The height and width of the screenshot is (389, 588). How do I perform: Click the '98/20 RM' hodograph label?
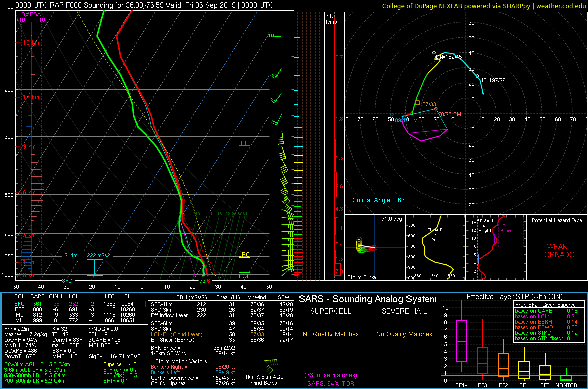click(449, 114)
